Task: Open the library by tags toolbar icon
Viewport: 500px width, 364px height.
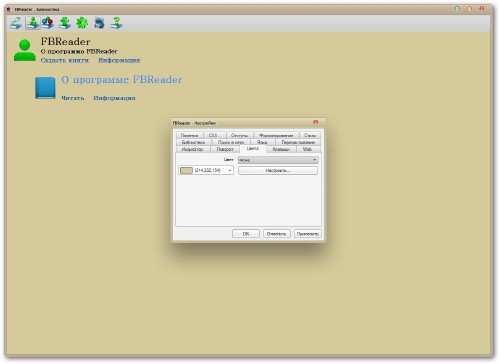Action: coord(48,23)
